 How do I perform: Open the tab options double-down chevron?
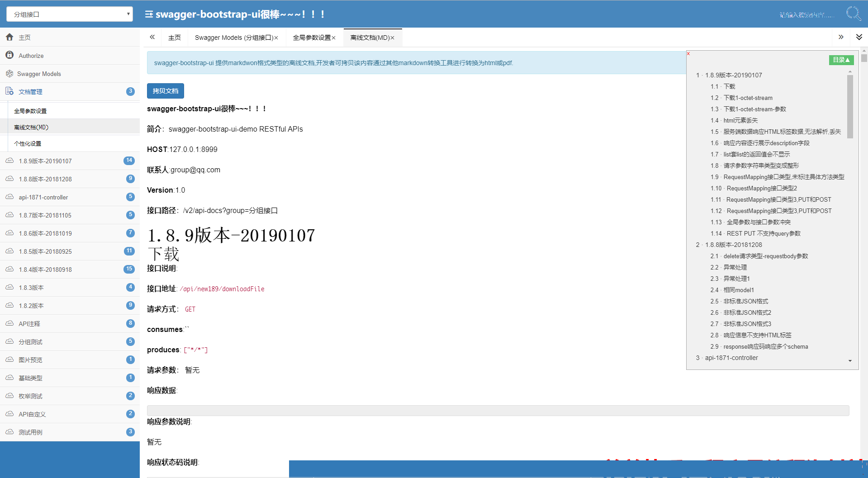[859, 37]
